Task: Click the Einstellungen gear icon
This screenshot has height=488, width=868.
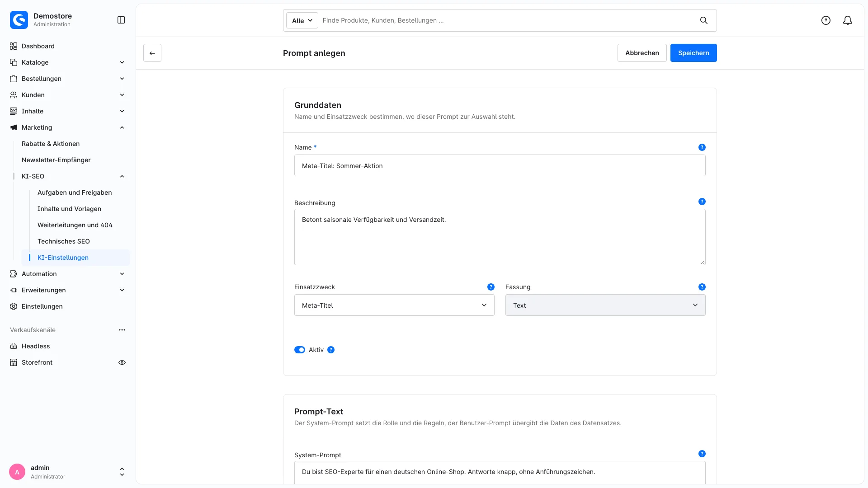Action: [14, 306]
